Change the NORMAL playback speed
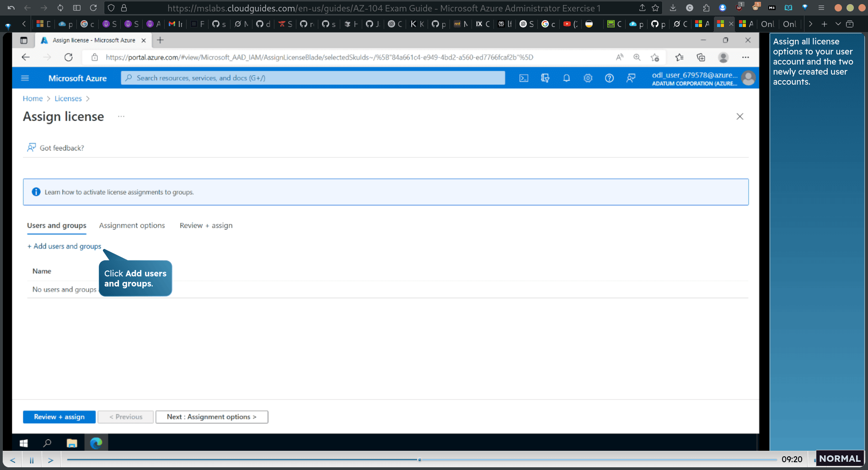Image resolution: width=868 pixels, height=470 pixels. coord(840,459)
